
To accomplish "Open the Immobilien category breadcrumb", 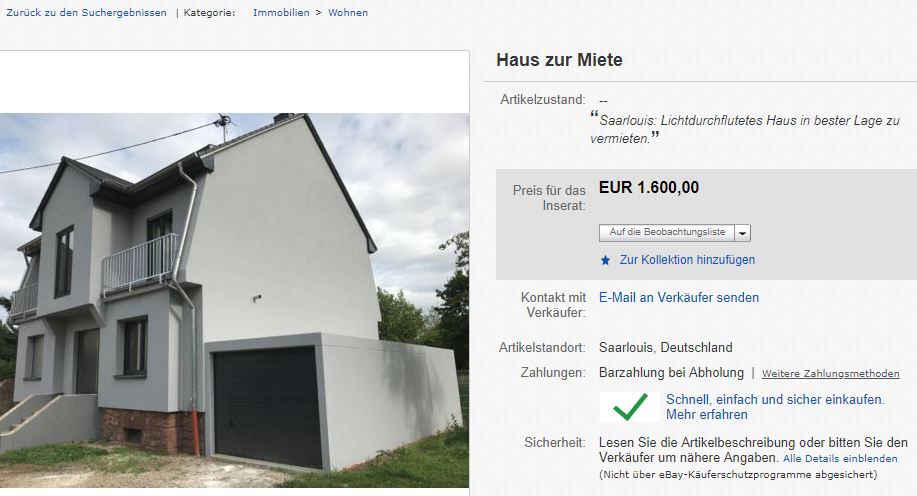I will (281, 12).
